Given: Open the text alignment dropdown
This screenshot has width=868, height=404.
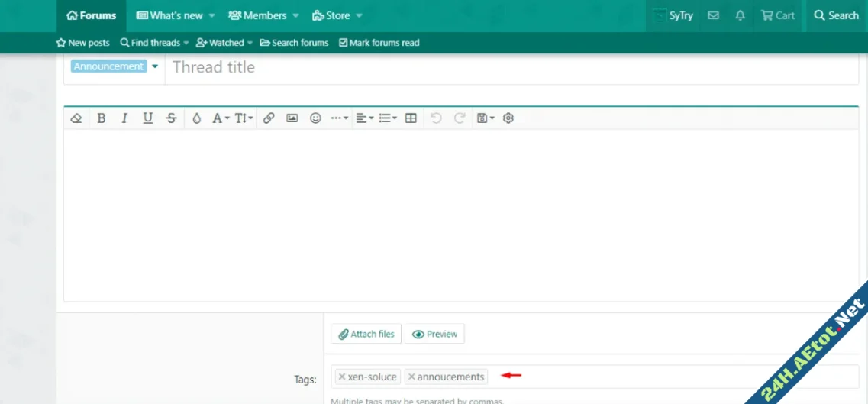Looking at the screenshot, I should click(x=364, y=118).
